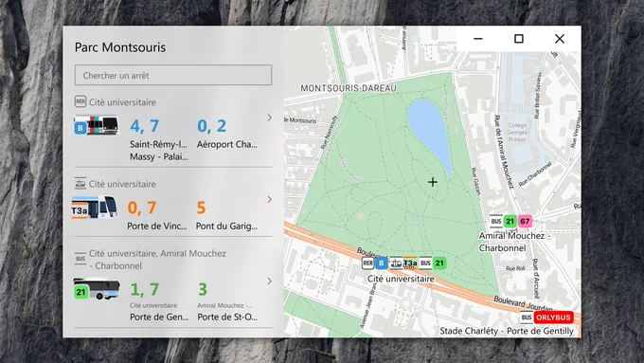
Task: Click the map center crosshair marker
Action: coord(433,182)
